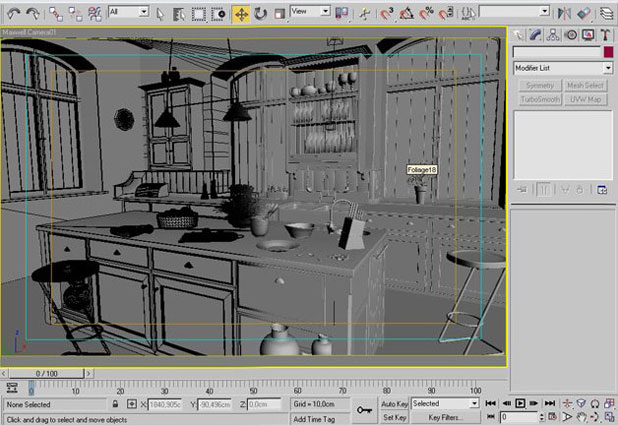Click the Go to End button

(549, 403)
